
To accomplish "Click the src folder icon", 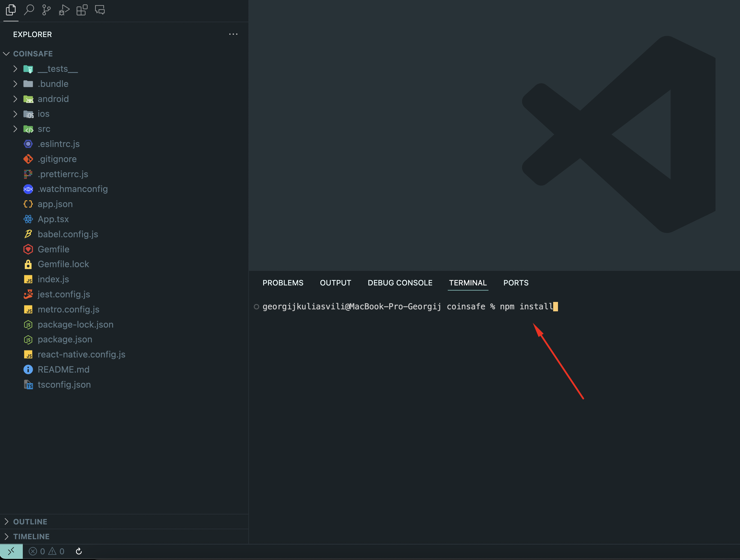I will tap(28, 129).
